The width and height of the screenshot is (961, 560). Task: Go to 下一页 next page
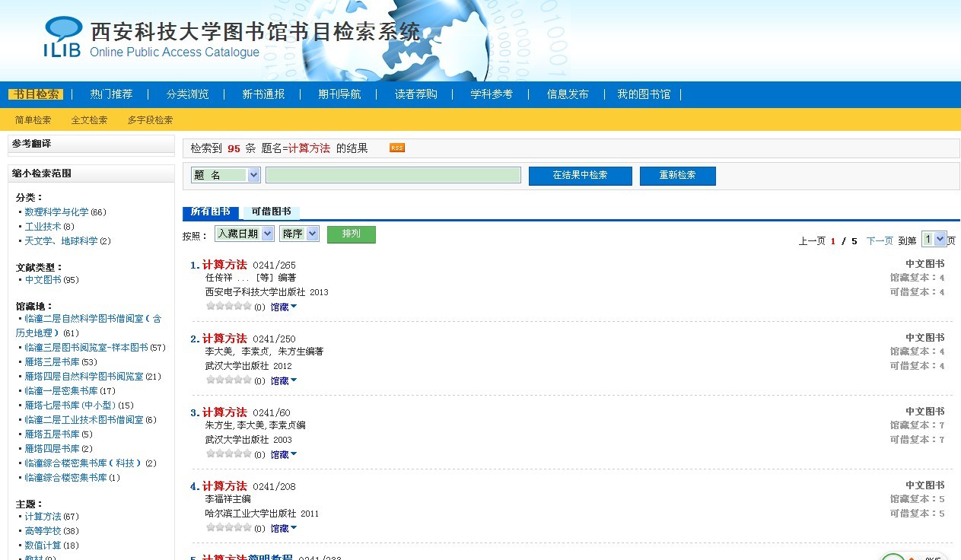(880, 240)
